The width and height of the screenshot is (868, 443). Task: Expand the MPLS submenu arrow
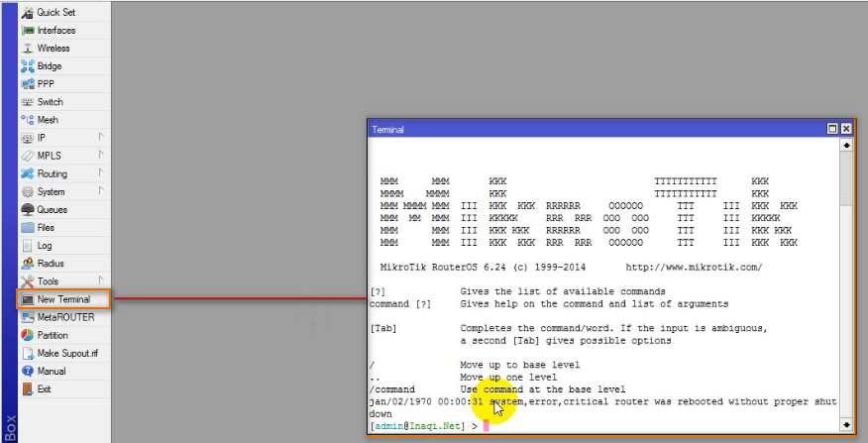101,155
